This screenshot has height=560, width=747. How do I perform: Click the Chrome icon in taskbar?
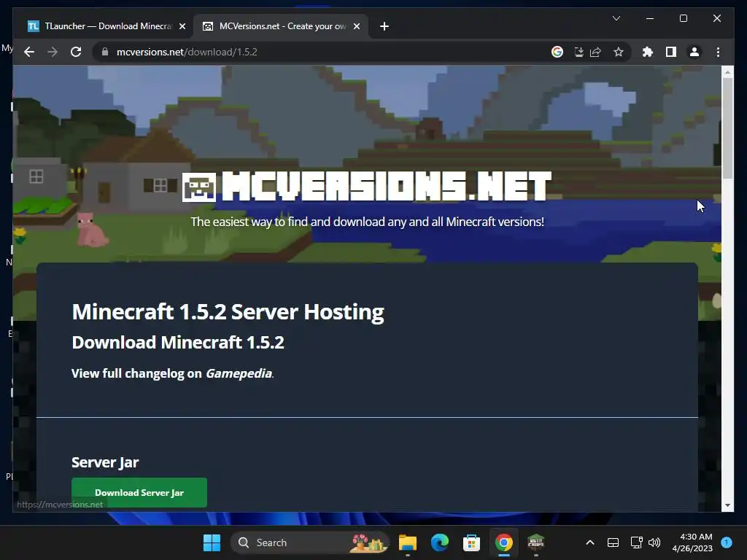[503, 542]
